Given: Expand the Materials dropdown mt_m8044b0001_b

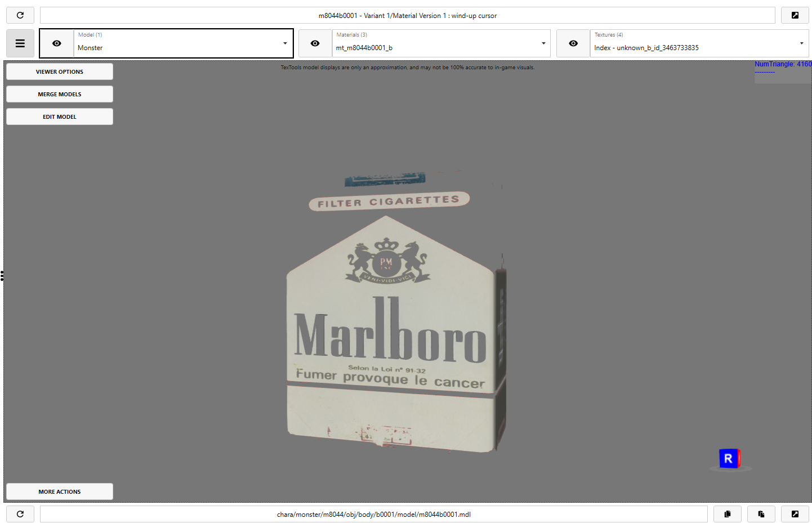Looking at the screenshot, I should (441, 43).
